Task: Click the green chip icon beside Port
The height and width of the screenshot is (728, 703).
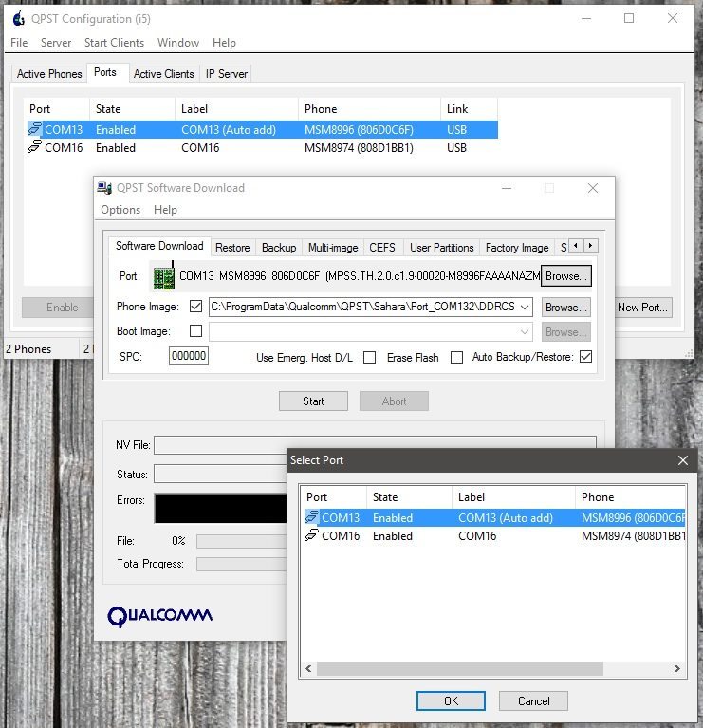Action: point(162,276)
